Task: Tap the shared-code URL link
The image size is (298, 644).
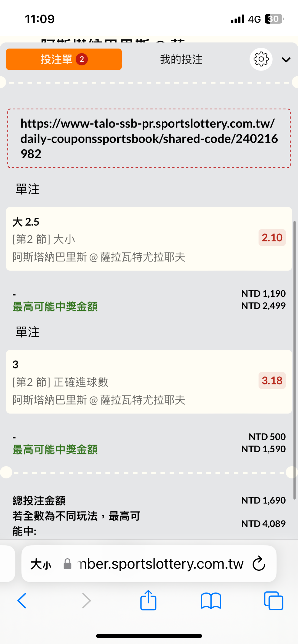Action: click(x=149, y=138)
